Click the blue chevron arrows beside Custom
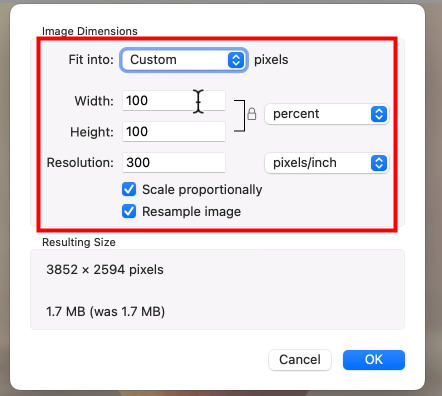 coord(236,60)
